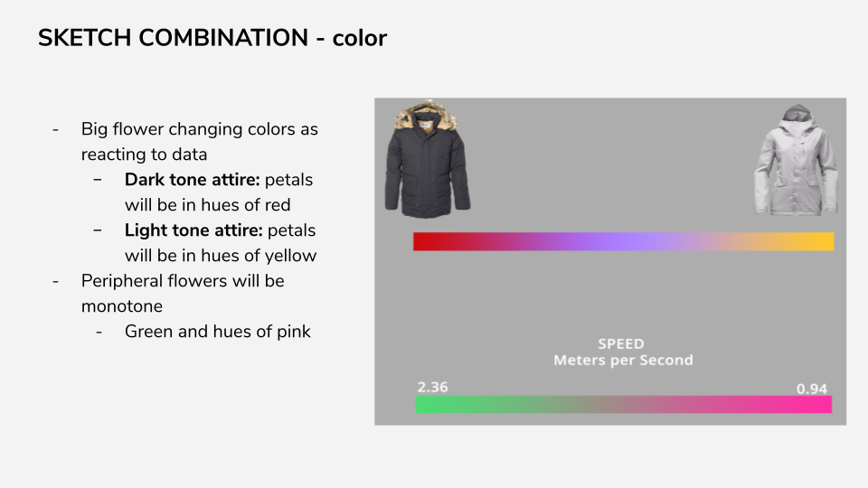Screen dimensions: 868x488
Task: Click the 'Dark tone attire:' bold text
Action: click(x=192, y=180)
